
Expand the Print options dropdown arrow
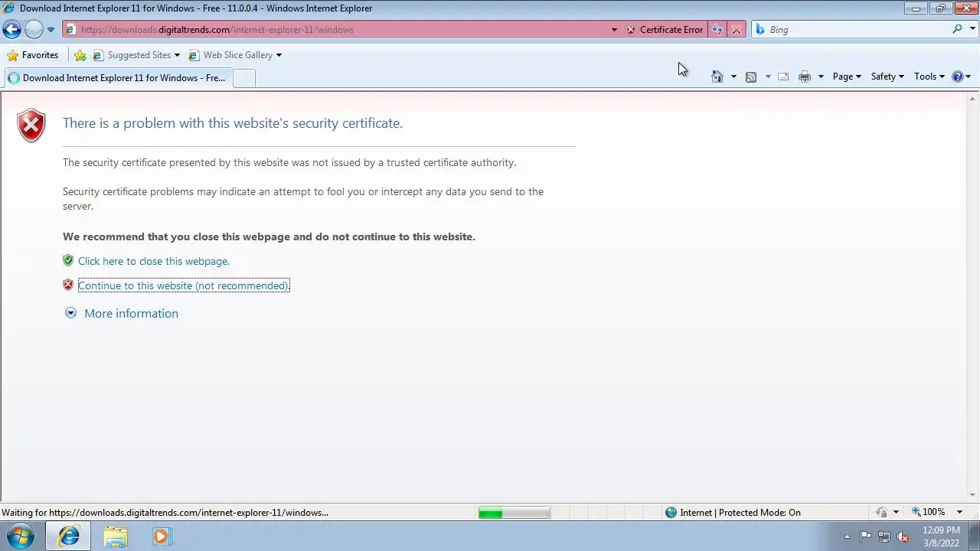click(x=821, y=77)
